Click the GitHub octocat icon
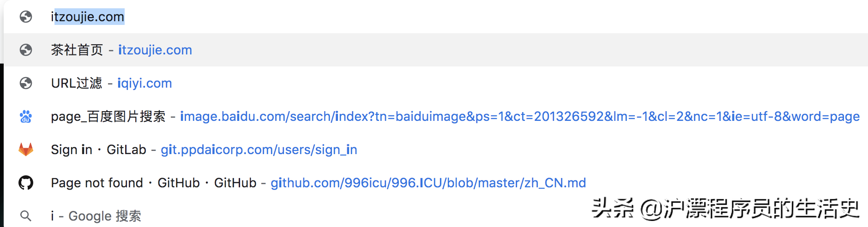This screenshot has width=868, height=227. click(x=26, y=183)
